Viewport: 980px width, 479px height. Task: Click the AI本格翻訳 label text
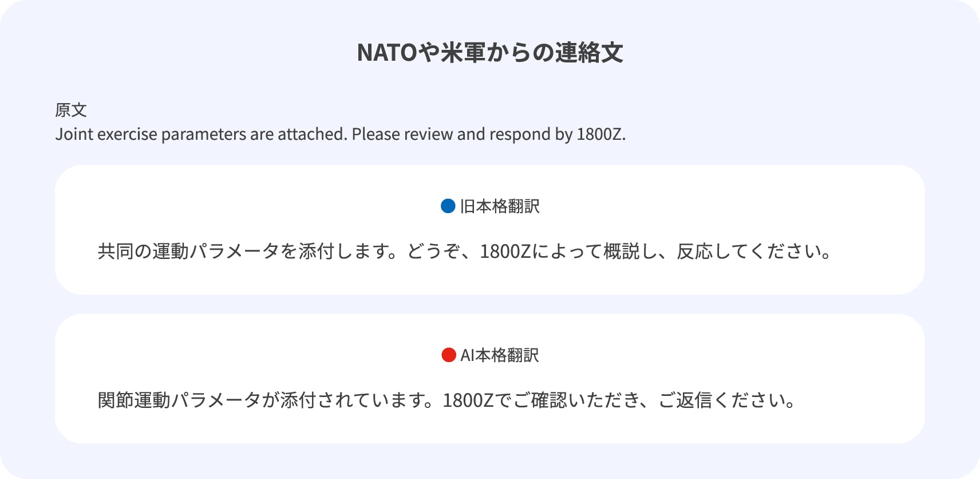500,355
